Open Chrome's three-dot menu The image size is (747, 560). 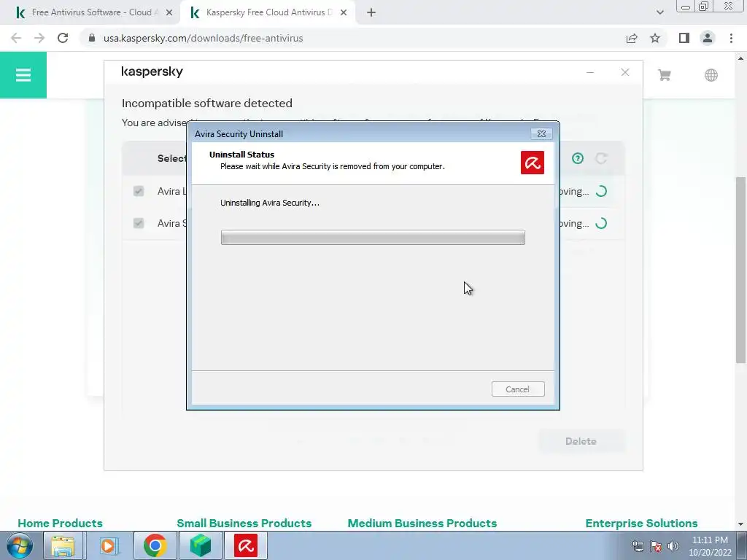(x=731, y=38)
